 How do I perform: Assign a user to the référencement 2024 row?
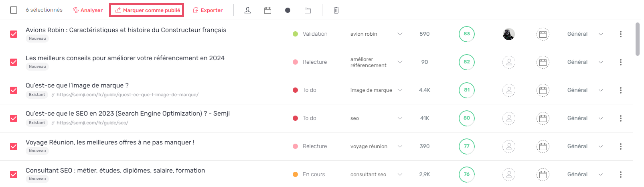pyautogui.click(x=509, y=62)
